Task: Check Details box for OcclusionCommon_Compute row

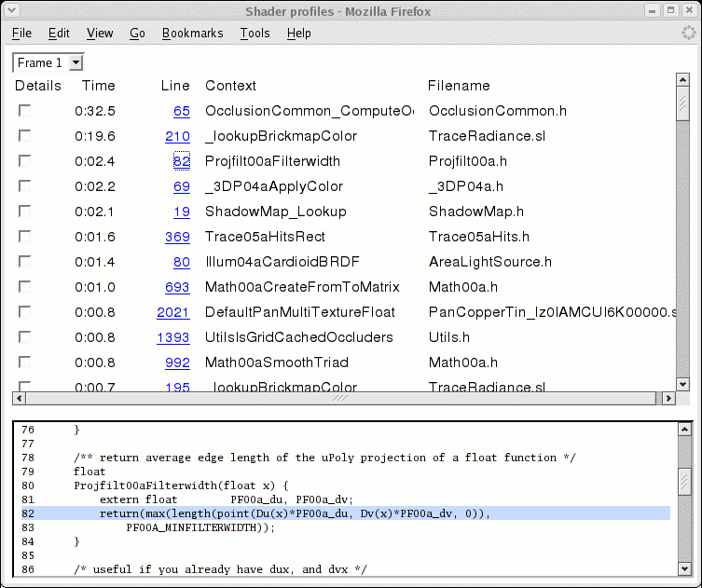Action: 24,111
